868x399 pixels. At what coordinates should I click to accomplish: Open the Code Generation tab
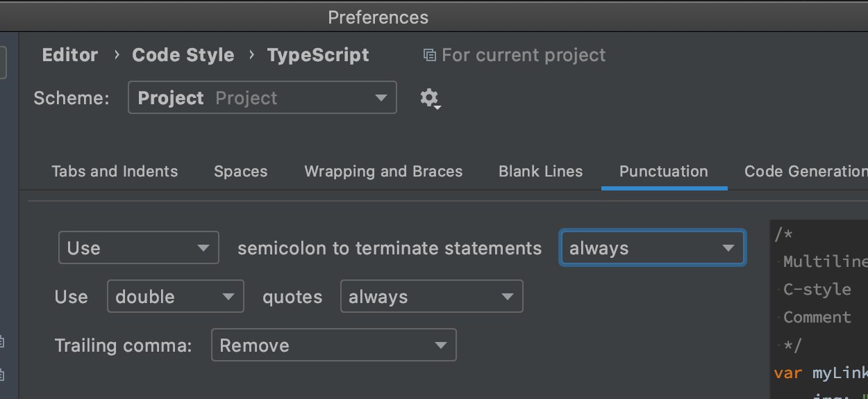click(x=806, y=172)
